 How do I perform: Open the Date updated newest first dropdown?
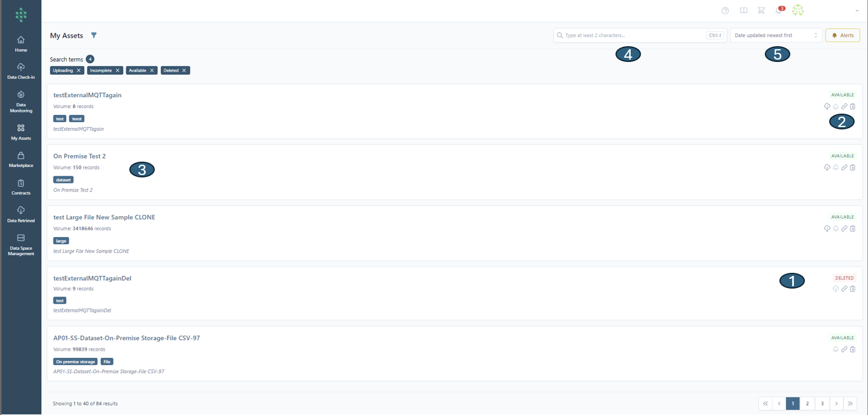[776, 35]
